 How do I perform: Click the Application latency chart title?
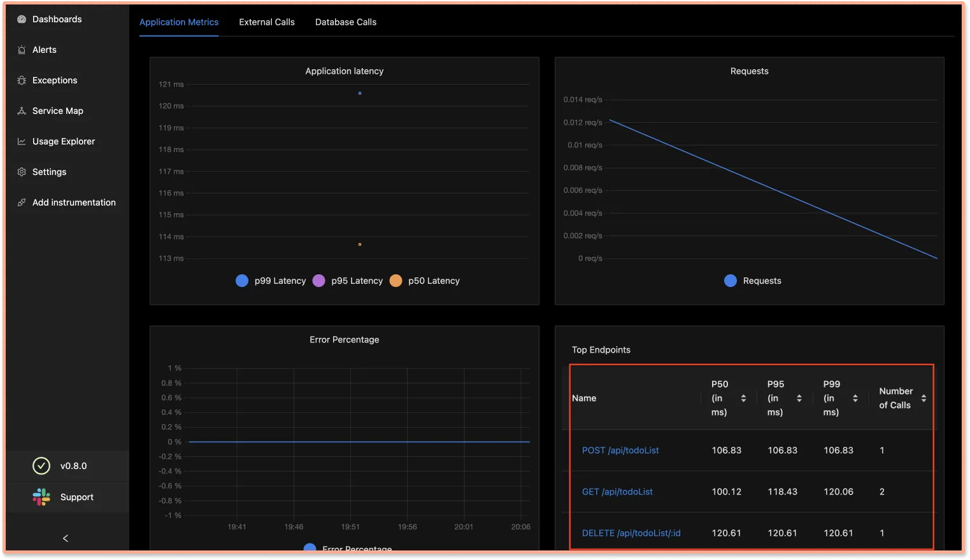pyautogui.click(x=345, y=71)
